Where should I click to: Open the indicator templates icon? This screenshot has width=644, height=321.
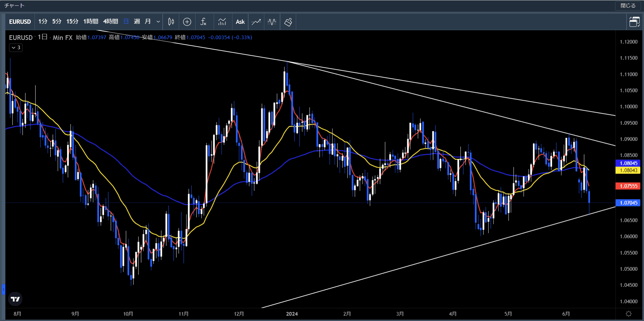(x=222, y=22)
